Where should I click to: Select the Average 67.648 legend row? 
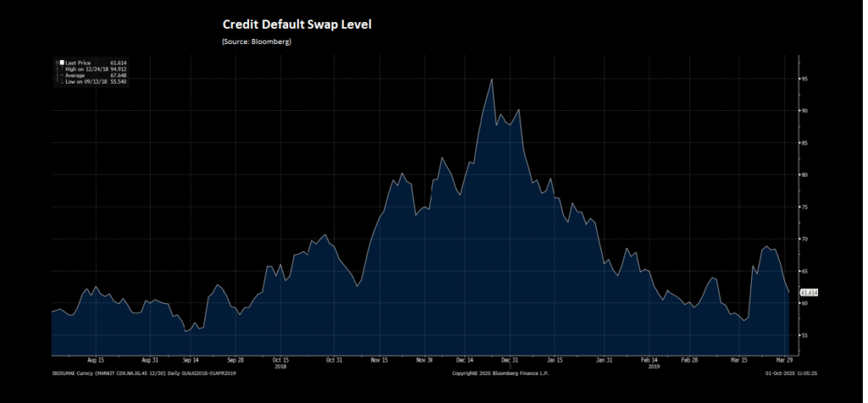95,75
